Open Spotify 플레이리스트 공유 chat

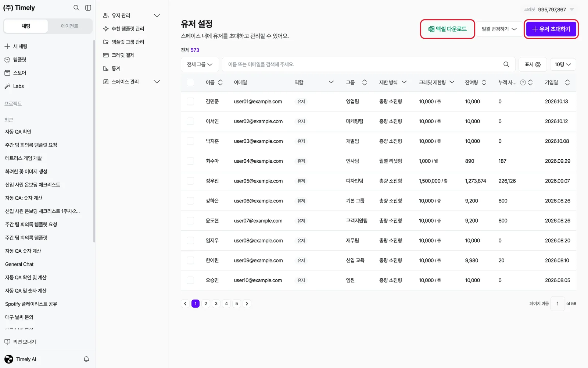click(31, 304)
